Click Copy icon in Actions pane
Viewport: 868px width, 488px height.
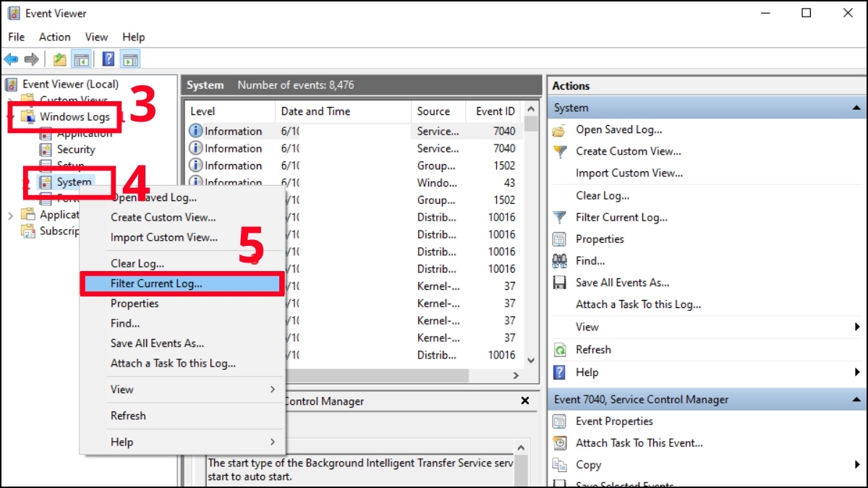click(559, 465)
